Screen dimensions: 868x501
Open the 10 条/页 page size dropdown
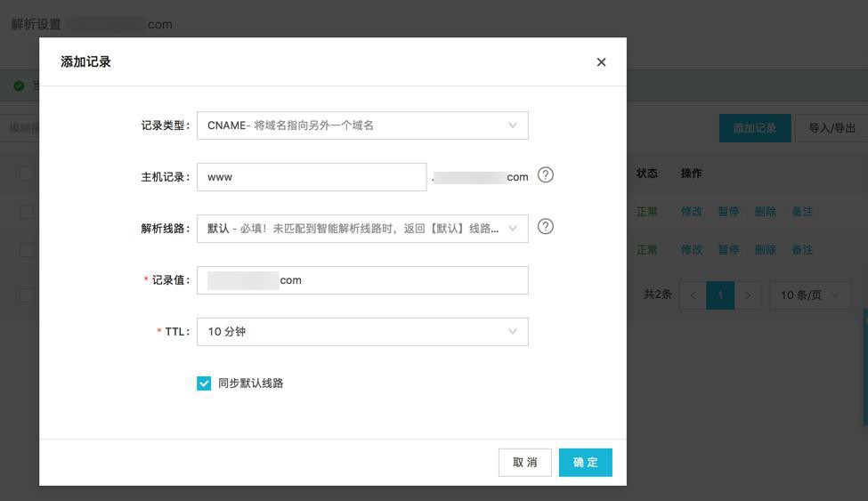click(809, 295)
